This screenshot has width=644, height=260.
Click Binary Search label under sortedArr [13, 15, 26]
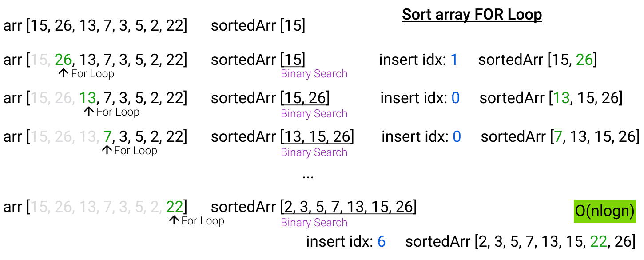pyautogui.click(x=314, y=152)
